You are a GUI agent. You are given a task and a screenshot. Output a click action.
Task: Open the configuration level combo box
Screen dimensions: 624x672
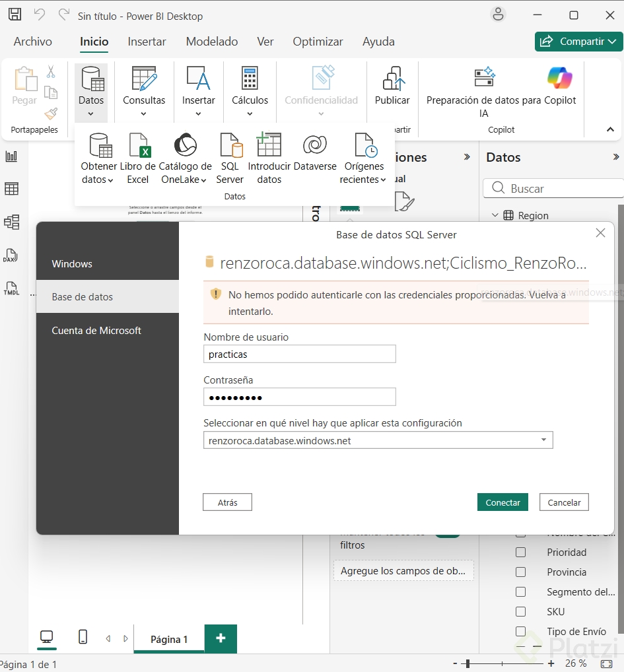click(378, 440)
